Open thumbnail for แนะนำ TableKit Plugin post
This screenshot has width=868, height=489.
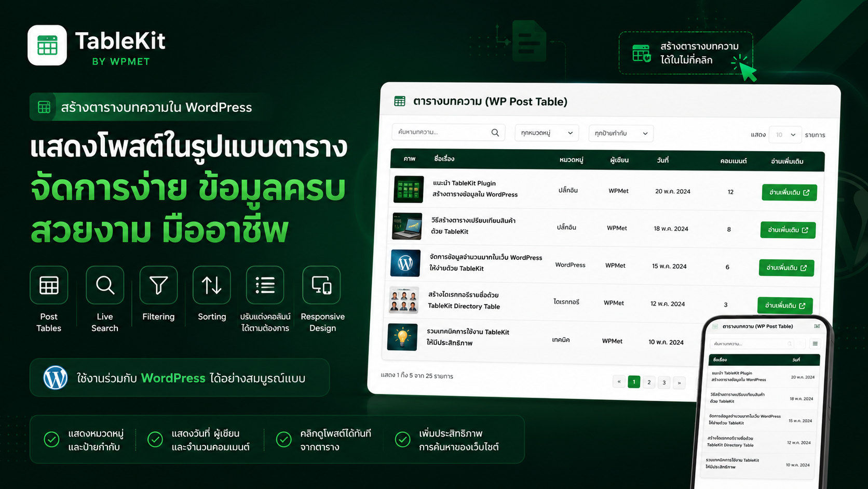[x=409, y=189]
